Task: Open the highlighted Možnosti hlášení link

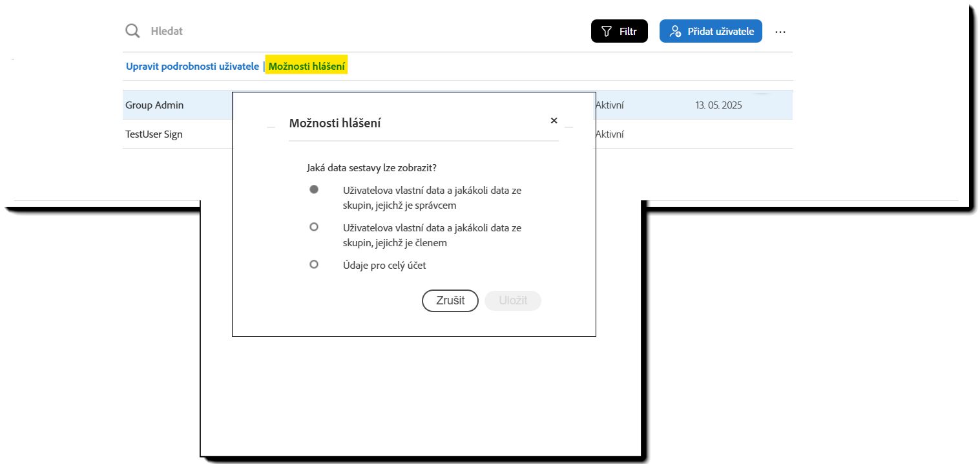Action: click(x=307, y=67)
